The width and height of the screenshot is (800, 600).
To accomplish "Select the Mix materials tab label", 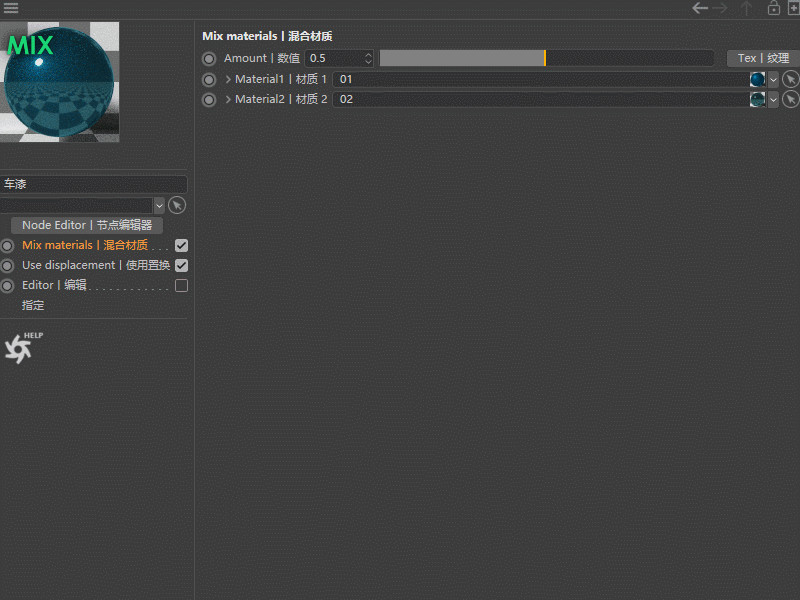I will 85,245.
